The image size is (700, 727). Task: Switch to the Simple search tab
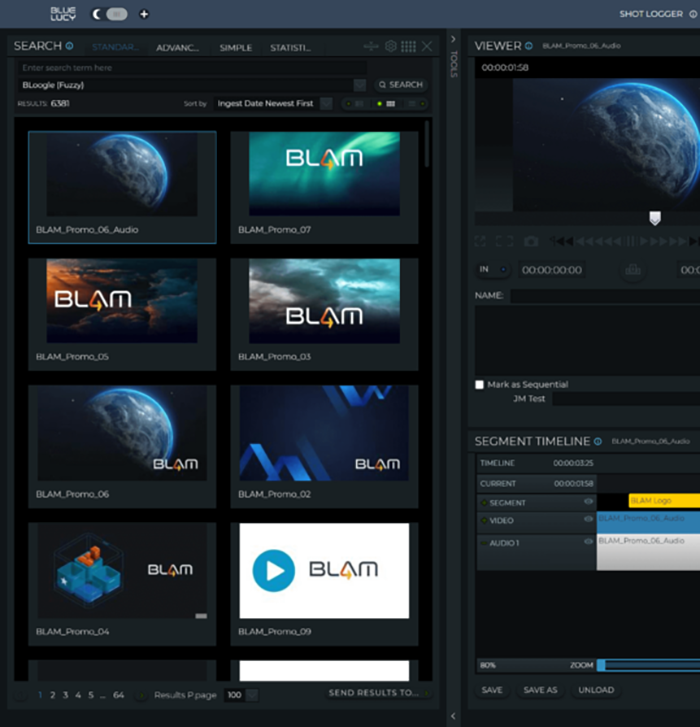point(235,48)
